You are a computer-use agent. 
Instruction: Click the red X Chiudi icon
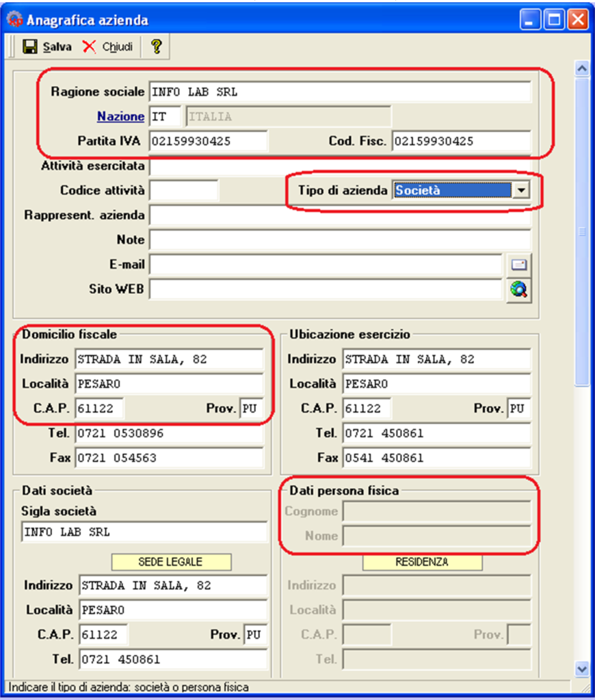(90, 46)
